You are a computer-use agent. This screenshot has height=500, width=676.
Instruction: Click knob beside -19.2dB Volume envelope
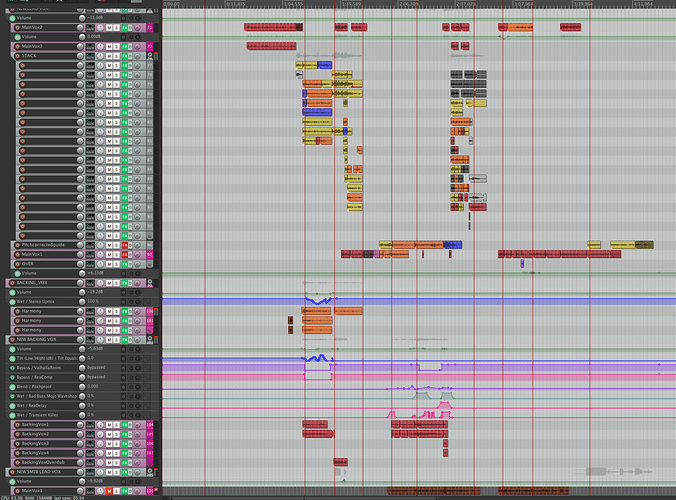coord(82,292)
